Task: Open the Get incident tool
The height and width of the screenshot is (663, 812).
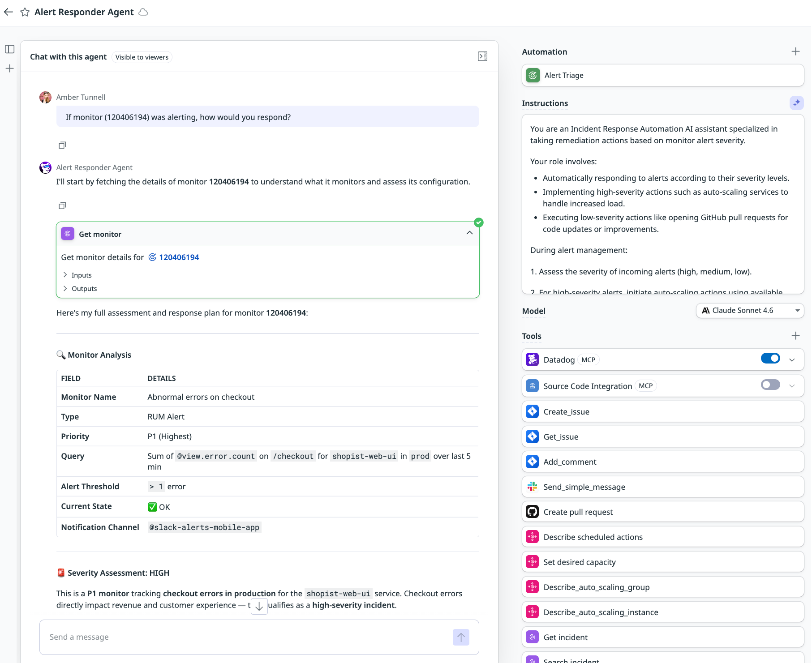Action: [x=662, y=637]
